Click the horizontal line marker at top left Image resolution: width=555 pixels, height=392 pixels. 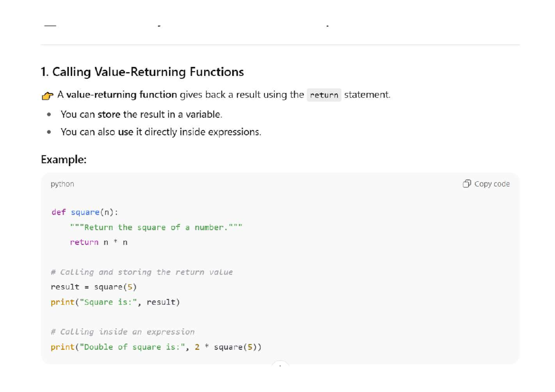tap(49, 25)
